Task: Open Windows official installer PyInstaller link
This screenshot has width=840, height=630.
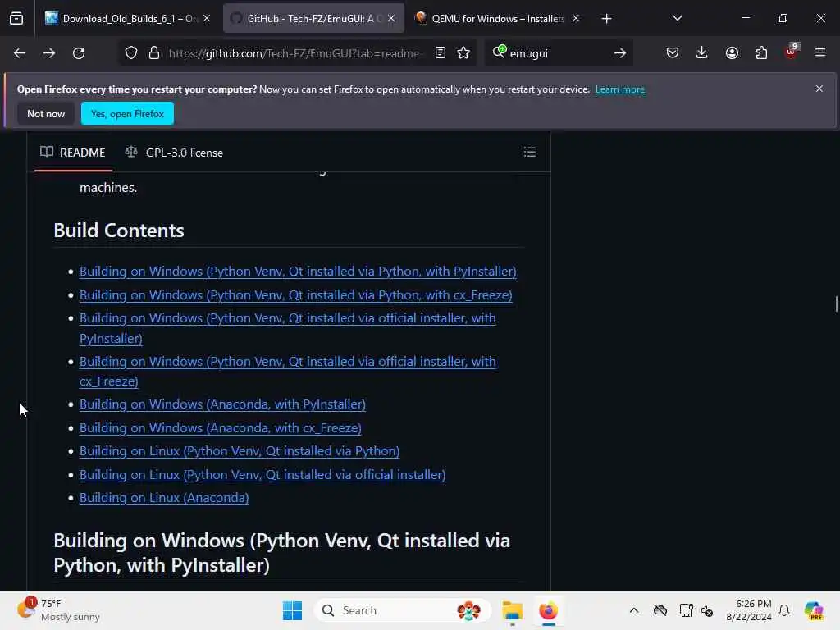Action: pos(288,328)
